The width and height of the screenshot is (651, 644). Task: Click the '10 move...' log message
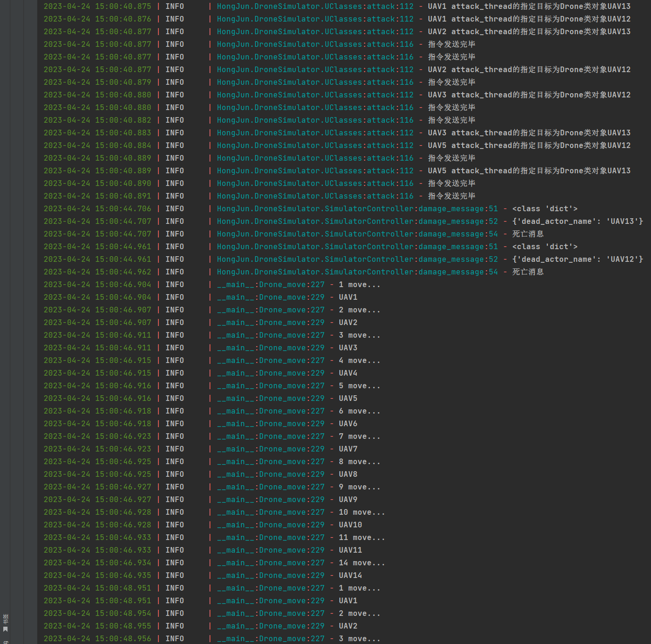tap(362, 512)
